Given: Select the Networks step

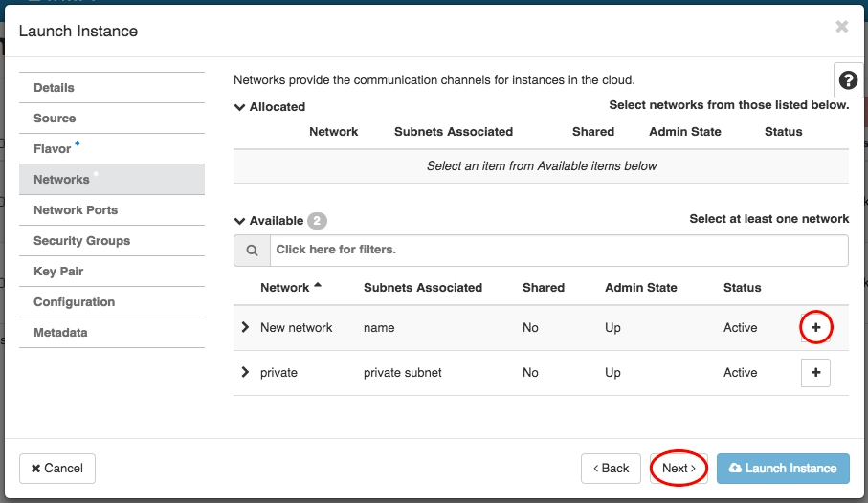Looking at the screenshot, I should tap(112, 179).
